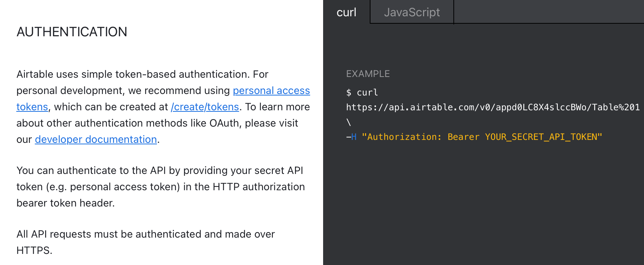Click the Authorization Bearer header string
Screen dimensions: 644x265
click(x=482, y=137)
